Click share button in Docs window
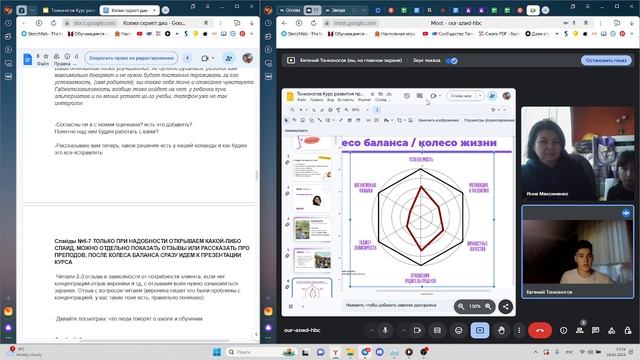 coord(229,58)
